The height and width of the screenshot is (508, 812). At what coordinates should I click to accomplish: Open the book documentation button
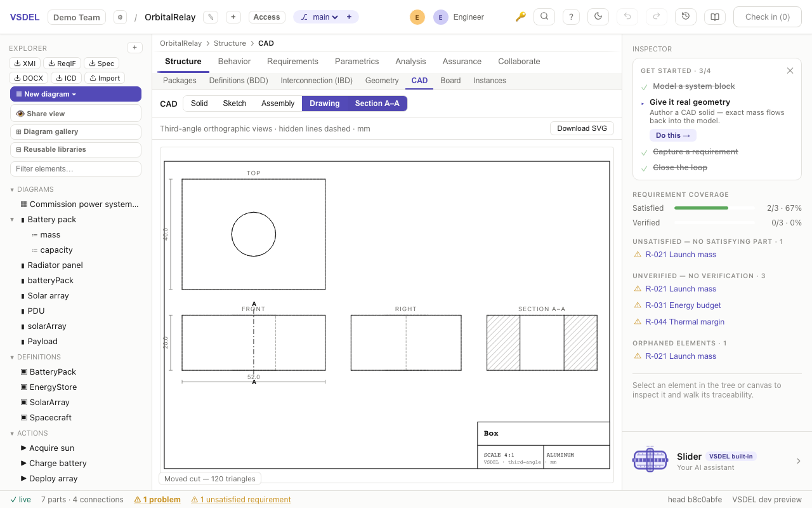(x=715, y=17)
